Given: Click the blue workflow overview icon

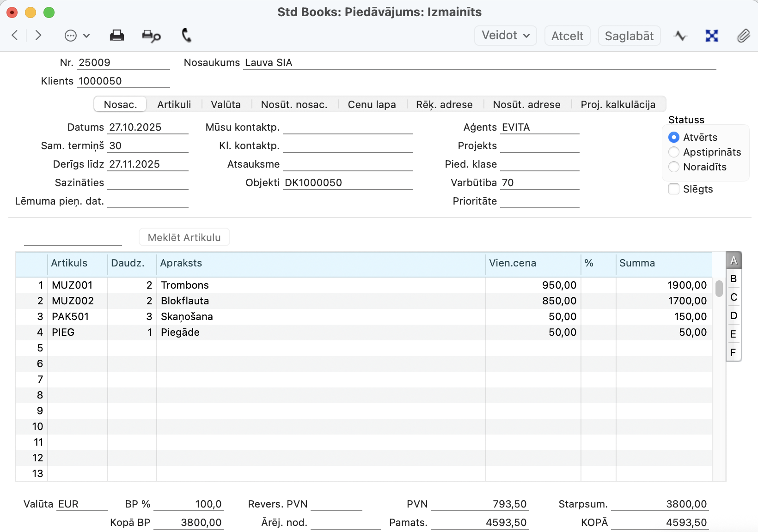Looking at the screenshot, I should [x=712, y=36].
